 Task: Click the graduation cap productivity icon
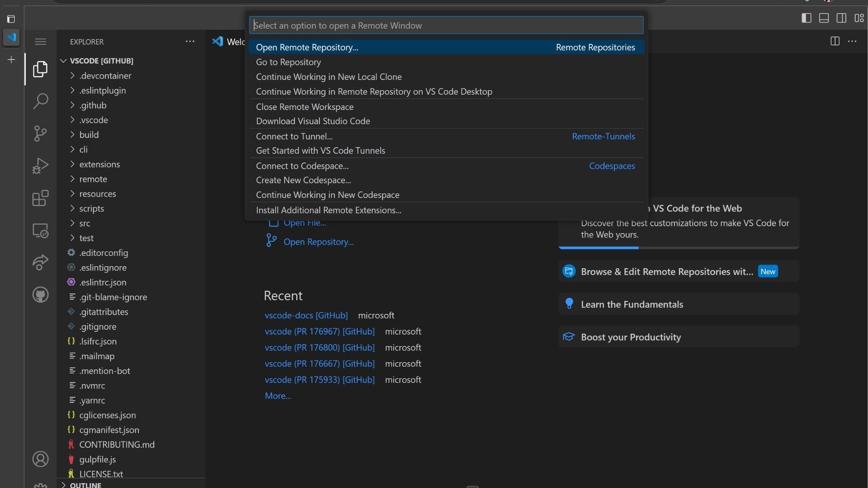tap(569, 337)
